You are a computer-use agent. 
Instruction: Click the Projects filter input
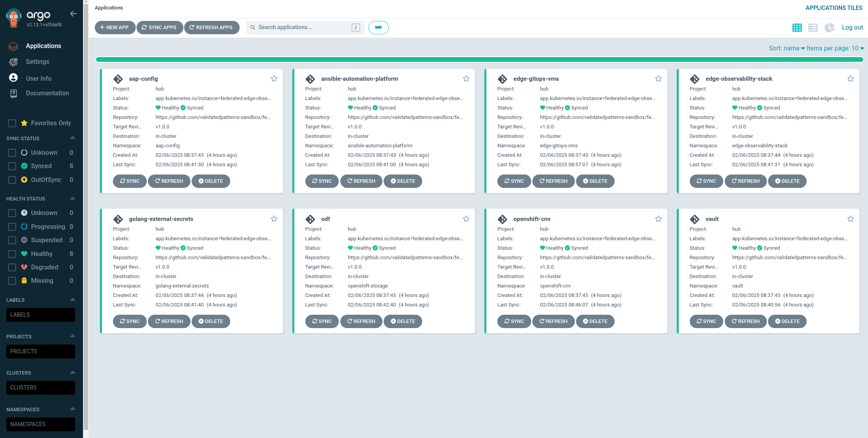[x=41, y=352]
